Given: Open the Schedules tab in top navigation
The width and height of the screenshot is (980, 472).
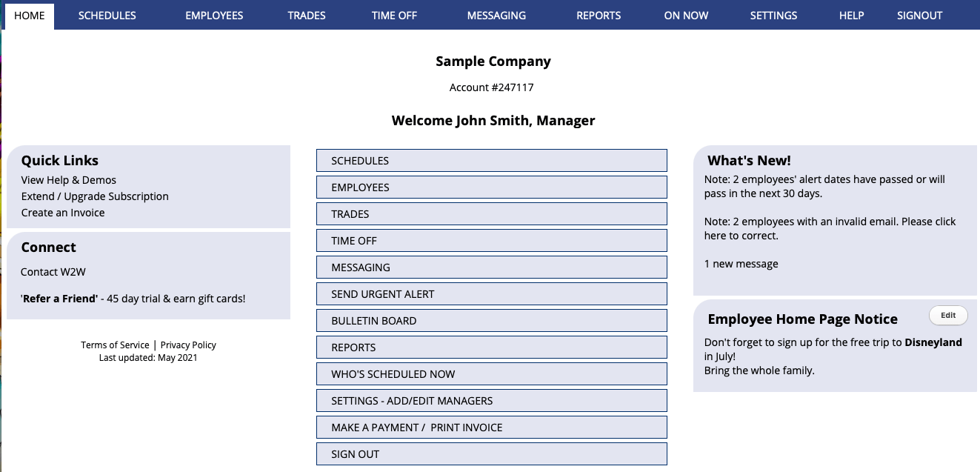Looking at the screenshot, I should (107, 16).
